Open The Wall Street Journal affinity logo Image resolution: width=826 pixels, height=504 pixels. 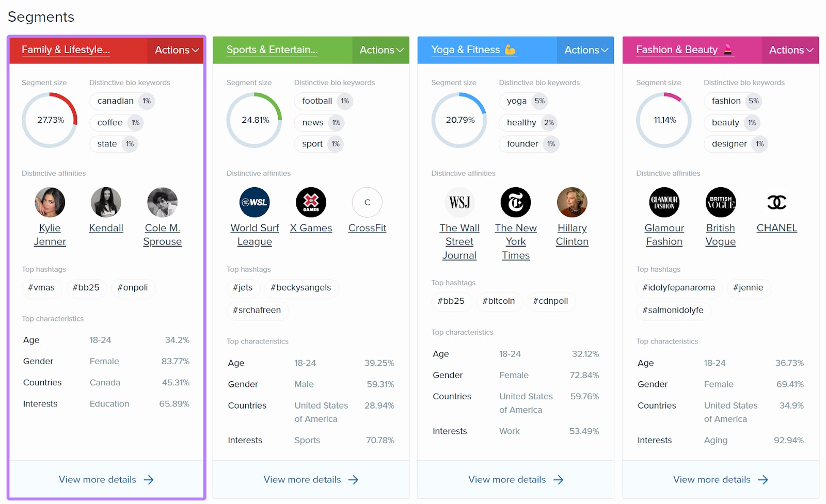(x=459, y=202)
